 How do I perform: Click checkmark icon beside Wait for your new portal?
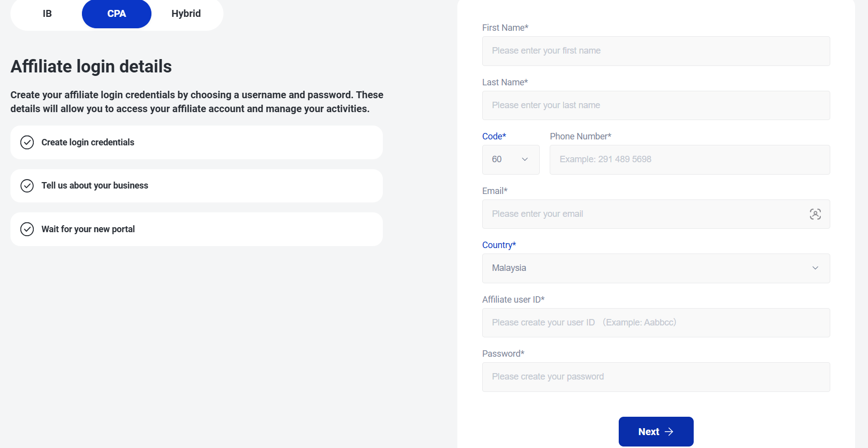(27, 229)
